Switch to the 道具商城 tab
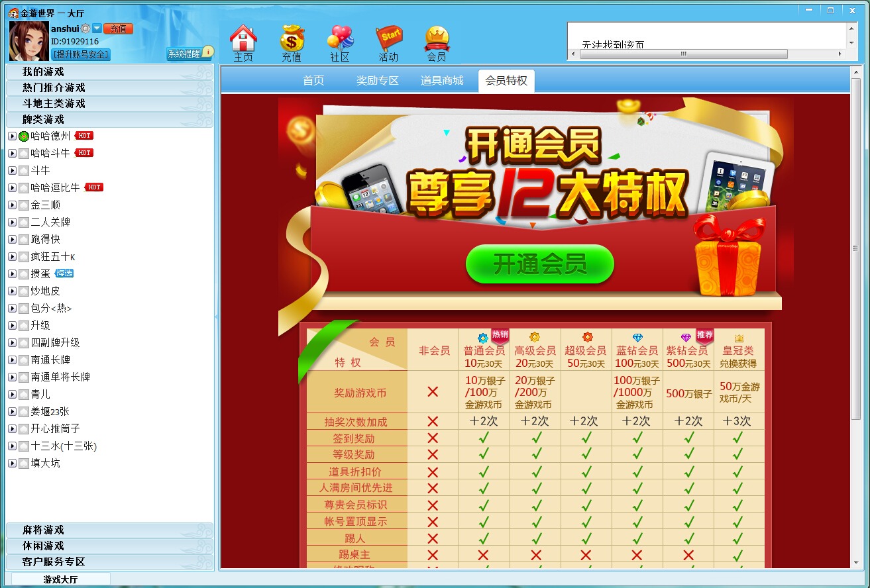 click(x=442, y=81)
